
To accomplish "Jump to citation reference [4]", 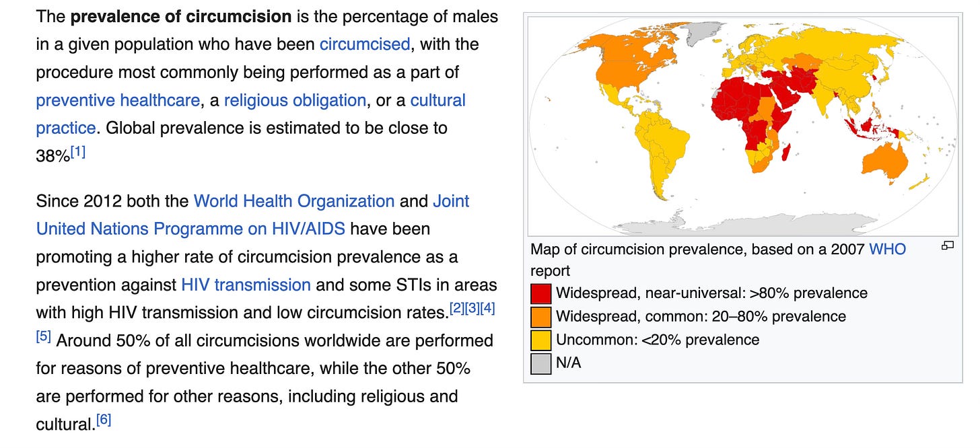I will 488,309.
